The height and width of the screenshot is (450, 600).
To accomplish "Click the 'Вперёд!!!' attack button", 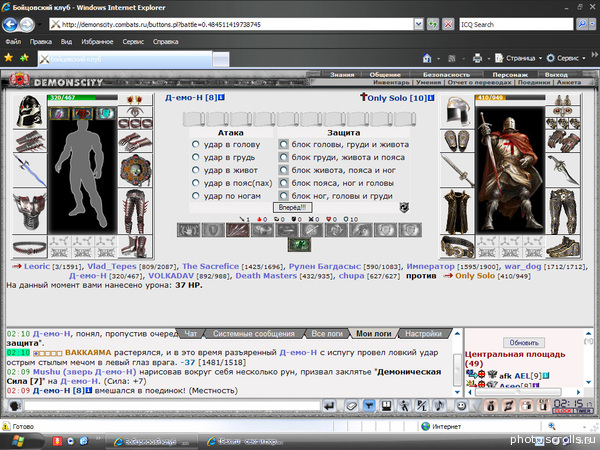I will point(292,207).
